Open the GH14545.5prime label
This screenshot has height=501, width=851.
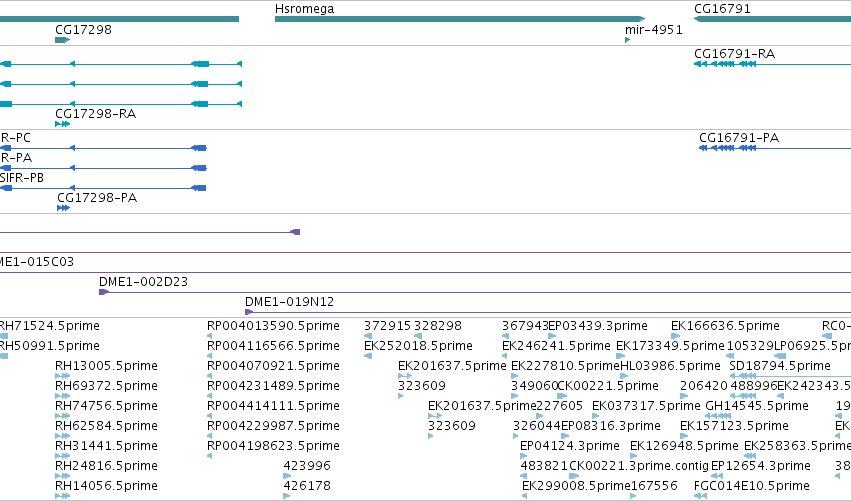pos(757,406)
